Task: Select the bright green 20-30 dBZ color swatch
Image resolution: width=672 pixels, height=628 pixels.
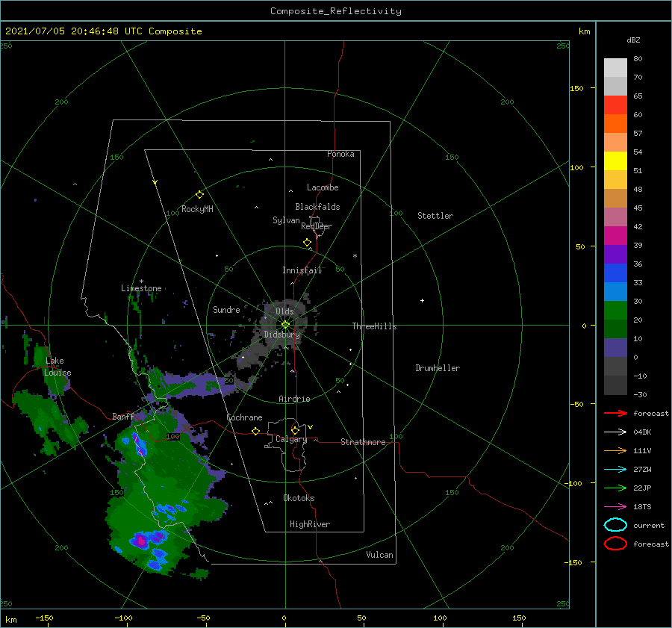Action: tap(615, 310)
